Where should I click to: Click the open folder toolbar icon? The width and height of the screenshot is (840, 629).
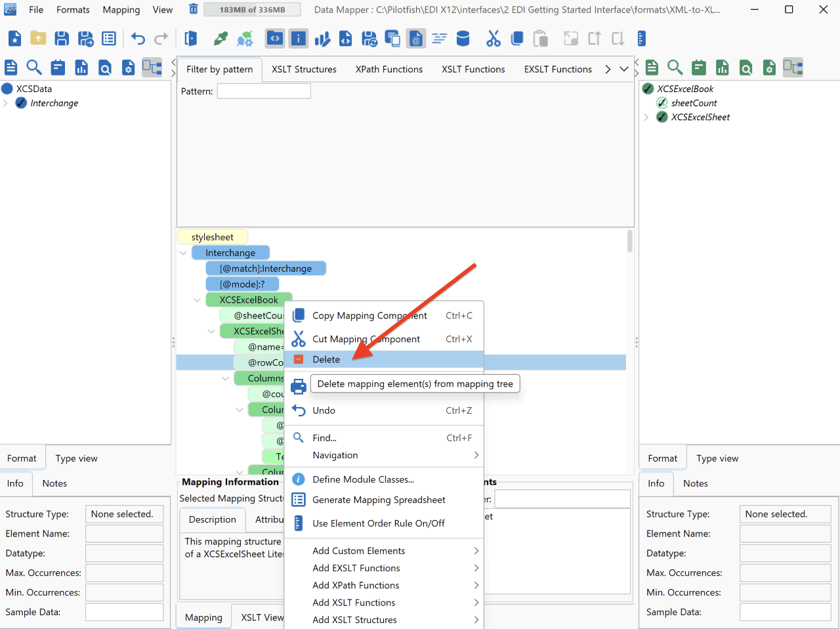tap(38, 39)
